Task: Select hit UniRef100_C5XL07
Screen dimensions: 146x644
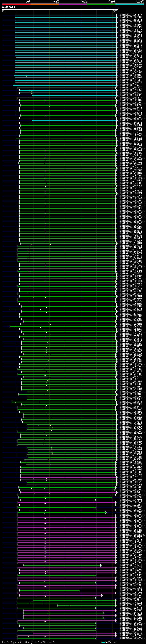Action: coord(131,65)
